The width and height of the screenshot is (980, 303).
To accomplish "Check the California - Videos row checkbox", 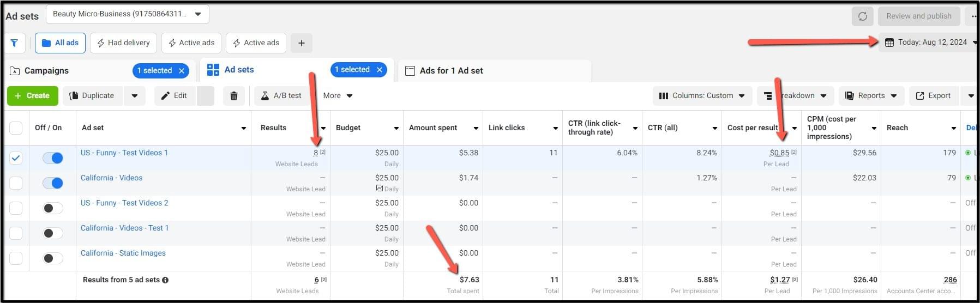I will (x=16, y=183).
